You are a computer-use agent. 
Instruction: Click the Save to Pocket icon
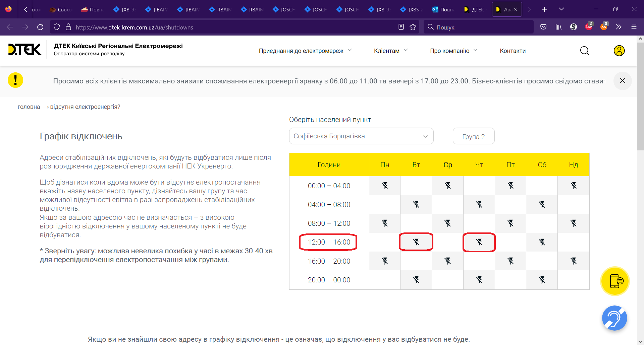pos(543,27)
